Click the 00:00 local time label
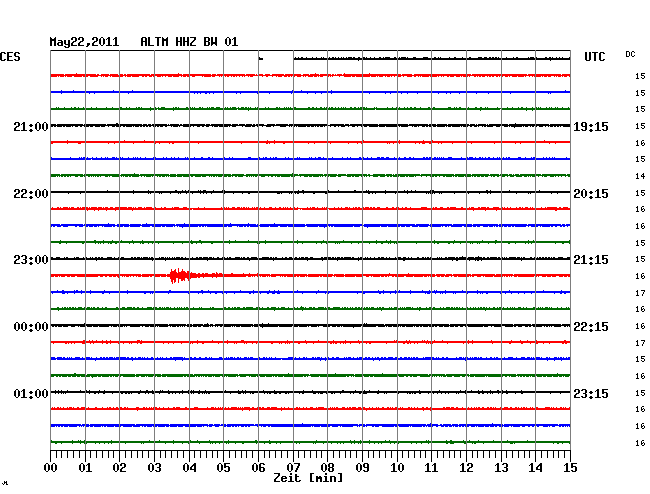Image resolution: width=650 pixels, height=494 pixels. 31,327
